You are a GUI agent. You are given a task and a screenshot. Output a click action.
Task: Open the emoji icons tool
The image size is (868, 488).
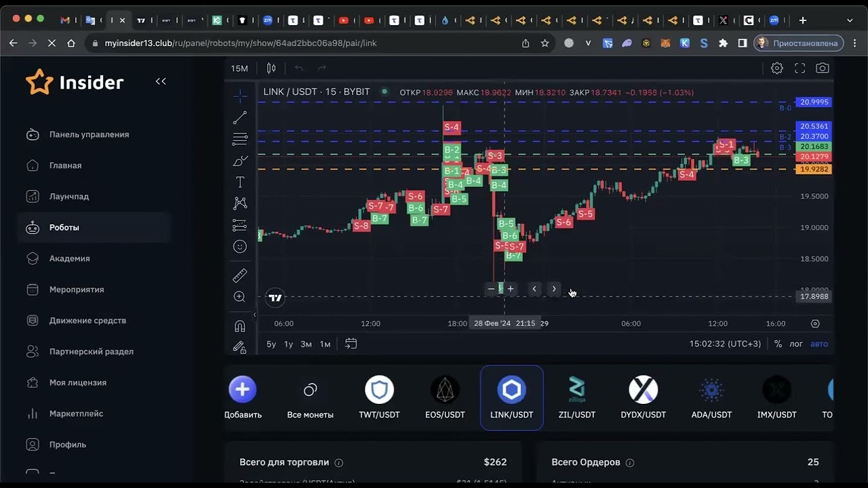[x=240, y=247]
